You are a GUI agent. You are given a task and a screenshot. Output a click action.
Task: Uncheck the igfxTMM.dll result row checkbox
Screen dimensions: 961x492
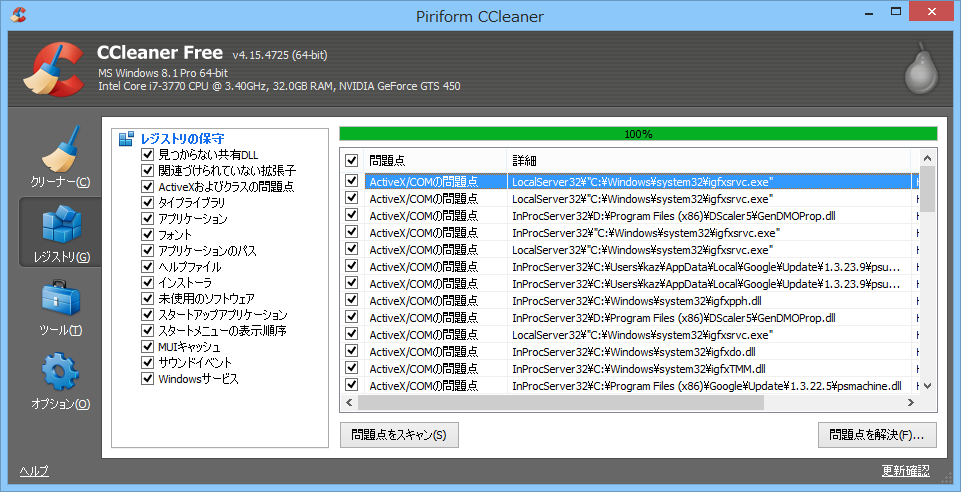(x=351, y=368)
